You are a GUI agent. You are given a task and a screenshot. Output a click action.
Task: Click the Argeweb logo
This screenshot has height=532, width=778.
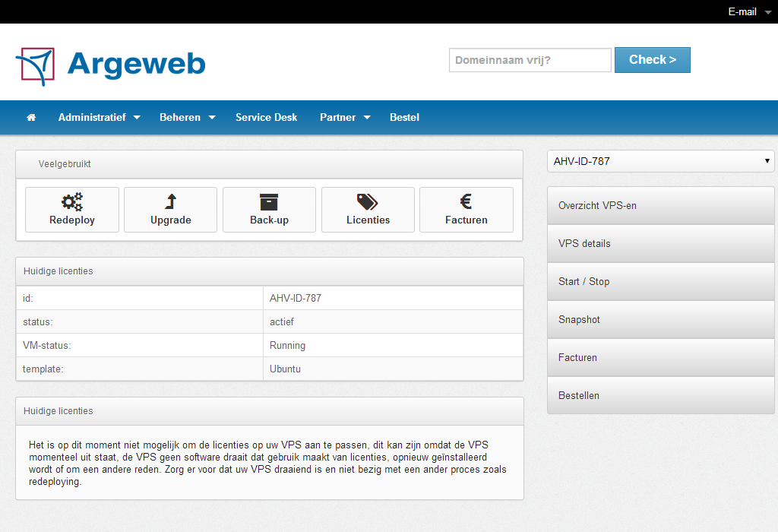(x=111, y=64)
